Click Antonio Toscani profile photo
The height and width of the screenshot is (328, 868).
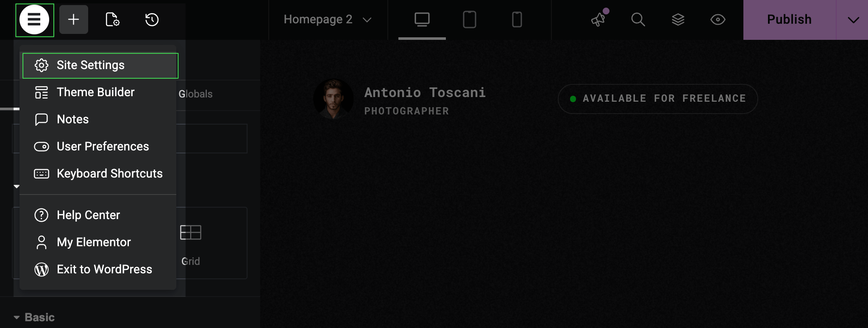pyautogui.click(x=333, y=99)
